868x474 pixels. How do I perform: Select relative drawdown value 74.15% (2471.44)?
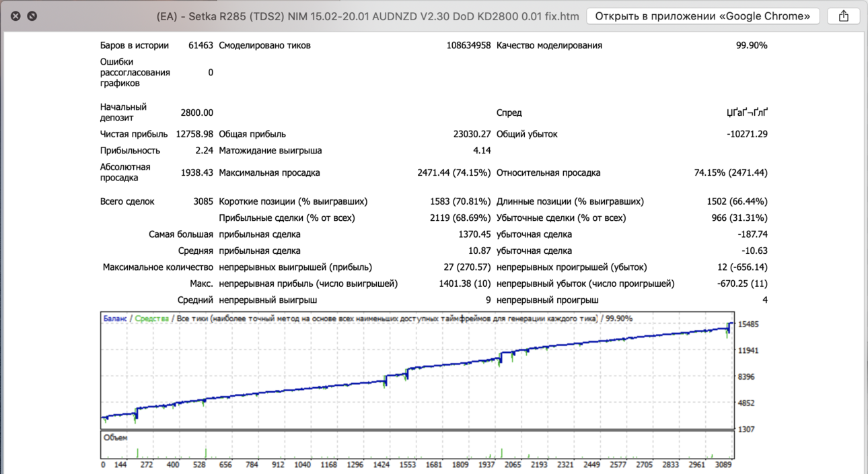click(x=731, y=173)
